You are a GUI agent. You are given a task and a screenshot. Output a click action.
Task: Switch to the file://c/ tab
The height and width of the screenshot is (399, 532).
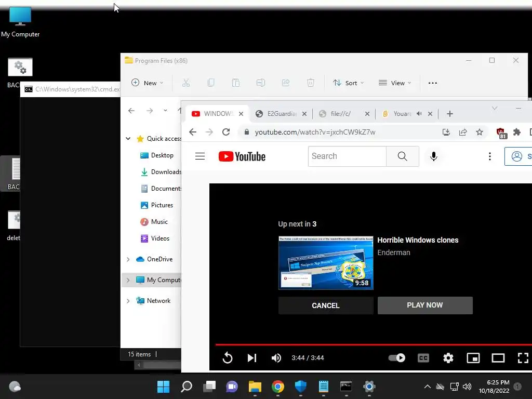[344, 114]
